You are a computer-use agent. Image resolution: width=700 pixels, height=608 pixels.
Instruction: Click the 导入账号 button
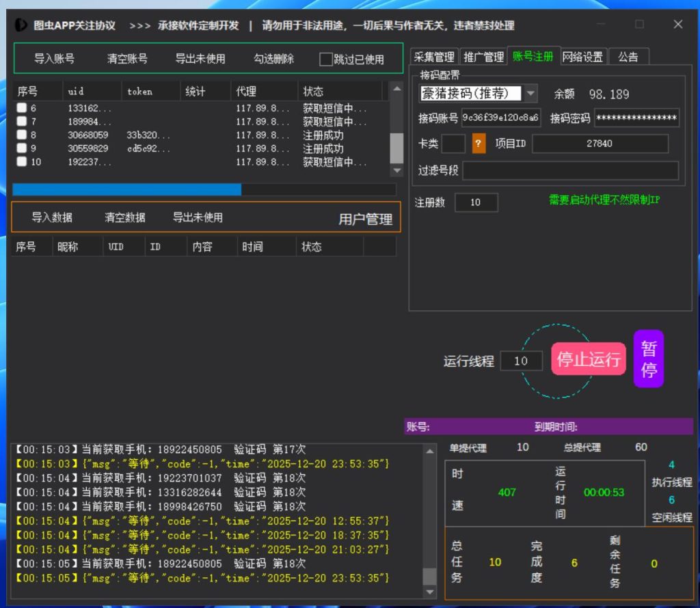point(55,59)
